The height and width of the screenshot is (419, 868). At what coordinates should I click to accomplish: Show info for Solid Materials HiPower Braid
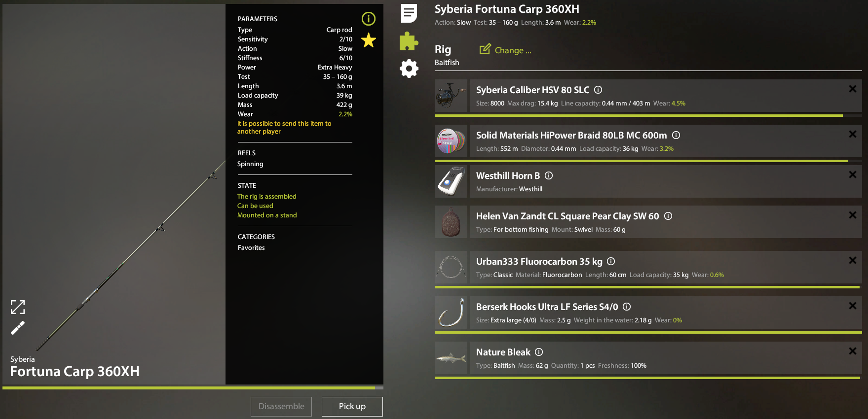point(676,135)
